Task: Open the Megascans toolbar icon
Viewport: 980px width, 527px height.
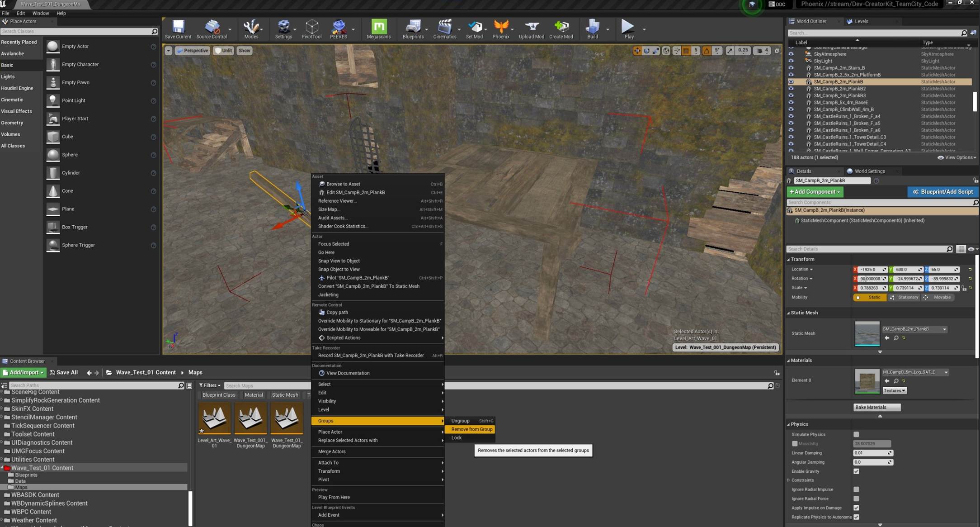Action: pos(378,27)
